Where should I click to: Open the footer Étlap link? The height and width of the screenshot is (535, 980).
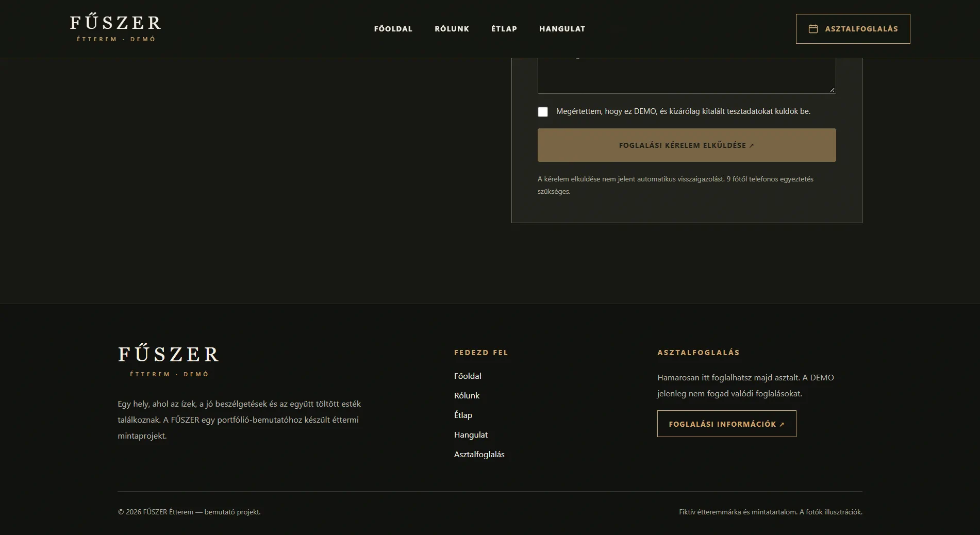pyautogui.click(x=463, y=415)
